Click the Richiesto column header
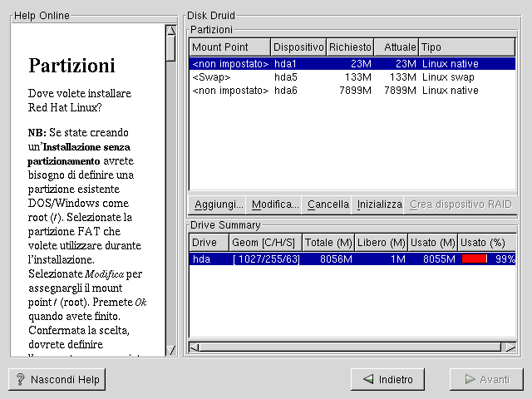Image resolution: width=532 pixels, height=399 pixels. (x=350, y=47)
